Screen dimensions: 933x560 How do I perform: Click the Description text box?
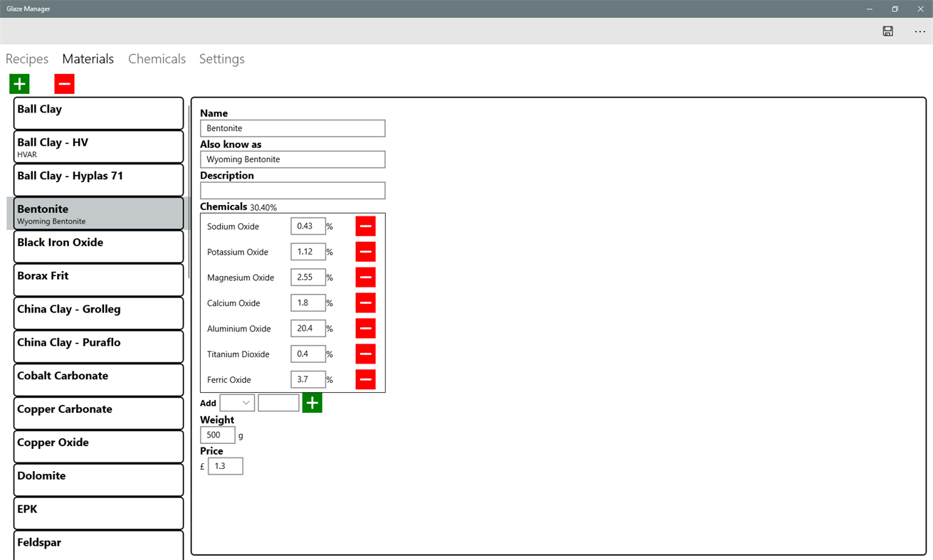292,190
